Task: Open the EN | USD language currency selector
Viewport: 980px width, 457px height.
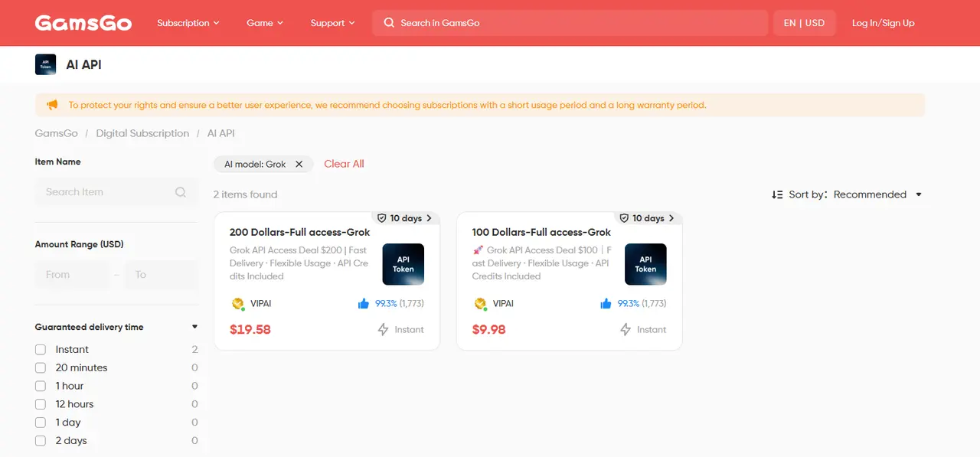Action: tap(804, 23)
